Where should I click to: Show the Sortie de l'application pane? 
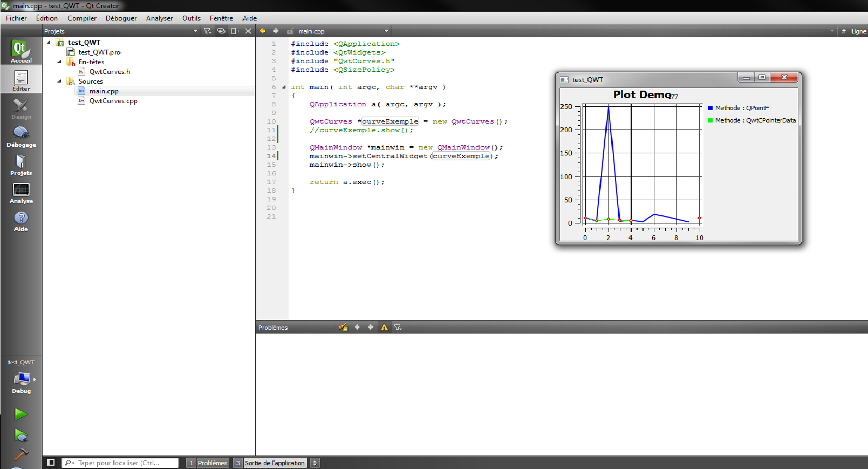pos(275,463)
